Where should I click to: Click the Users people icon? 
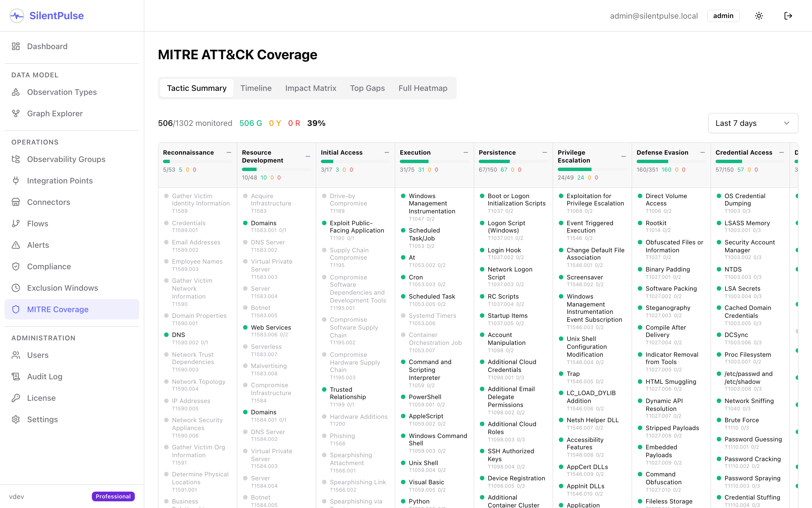[16, 355]
